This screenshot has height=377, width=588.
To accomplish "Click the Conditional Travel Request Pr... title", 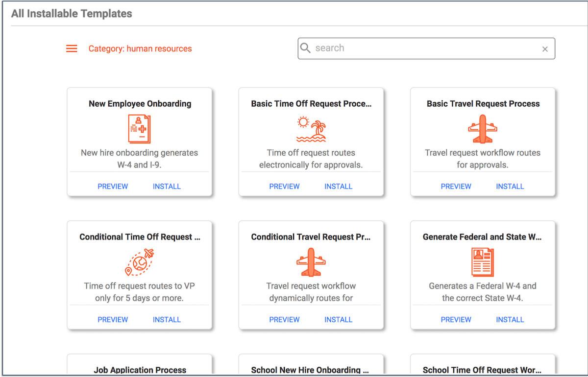I will tap(311, 237).
